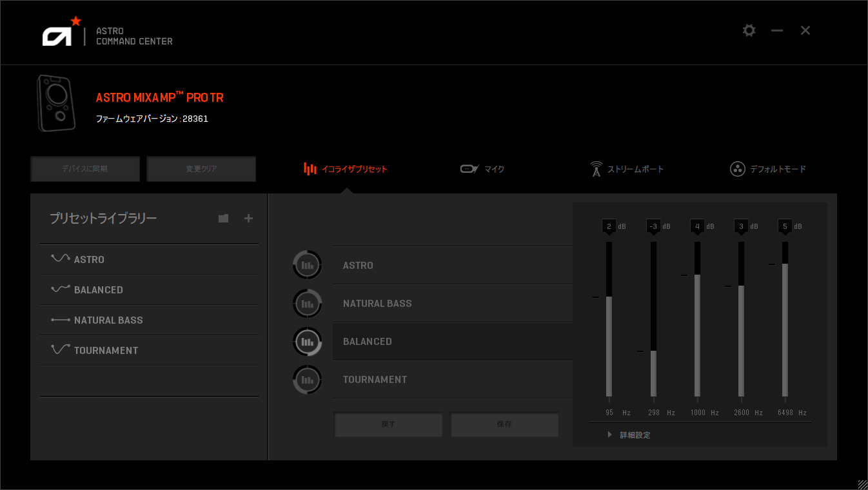The width and height of the screenshot is (868, 490).
Task: Close the Astro Command Center window
Action: [805, 30]
